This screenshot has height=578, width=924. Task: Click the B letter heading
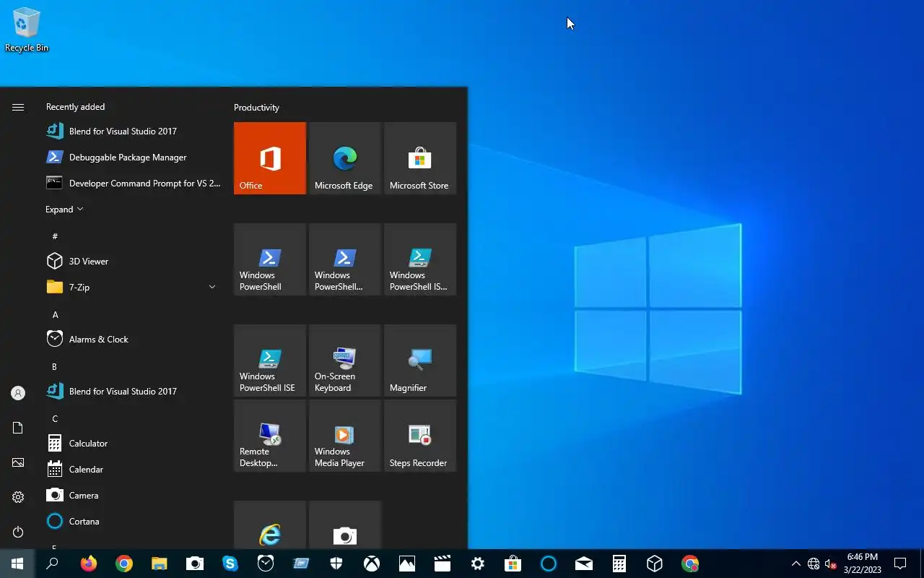coord(54,366)
